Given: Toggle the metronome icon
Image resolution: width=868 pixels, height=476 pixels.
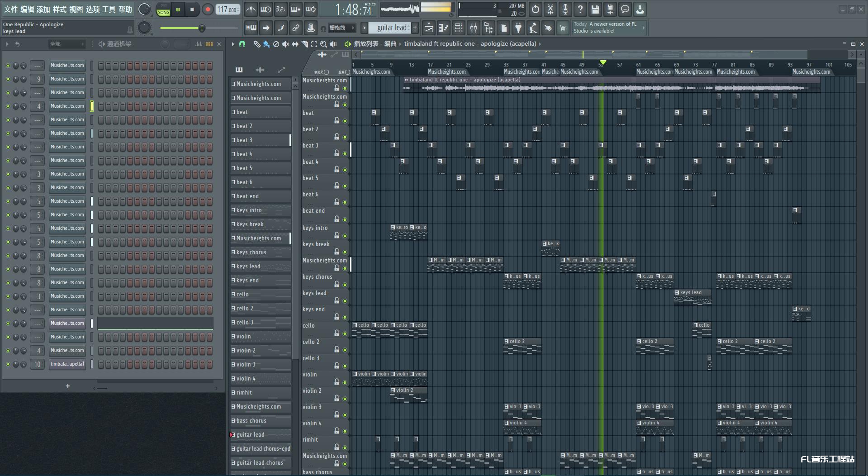Looking at the screenshot, I should [251, 9].
